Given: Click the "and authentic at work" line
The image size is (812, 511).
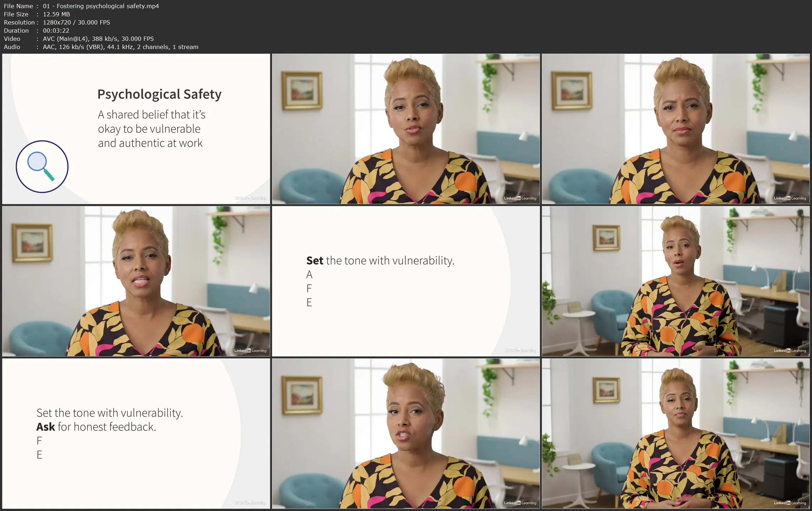Looking at the screenshot, I should point(150,143).
